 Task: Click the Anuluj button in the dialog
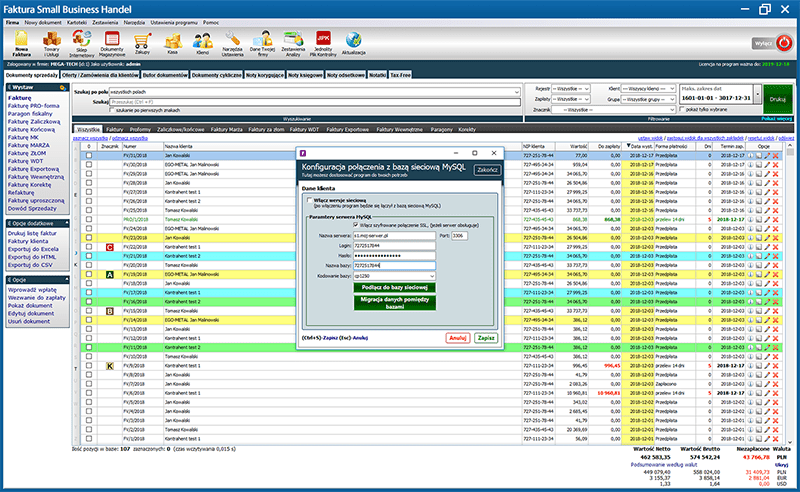(458, 338)
